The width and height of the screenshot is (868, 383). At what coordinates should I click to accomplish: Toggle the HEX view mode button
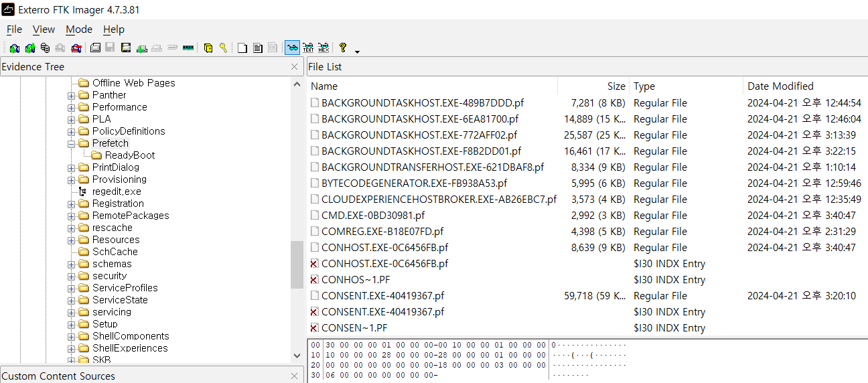(323, 48)
